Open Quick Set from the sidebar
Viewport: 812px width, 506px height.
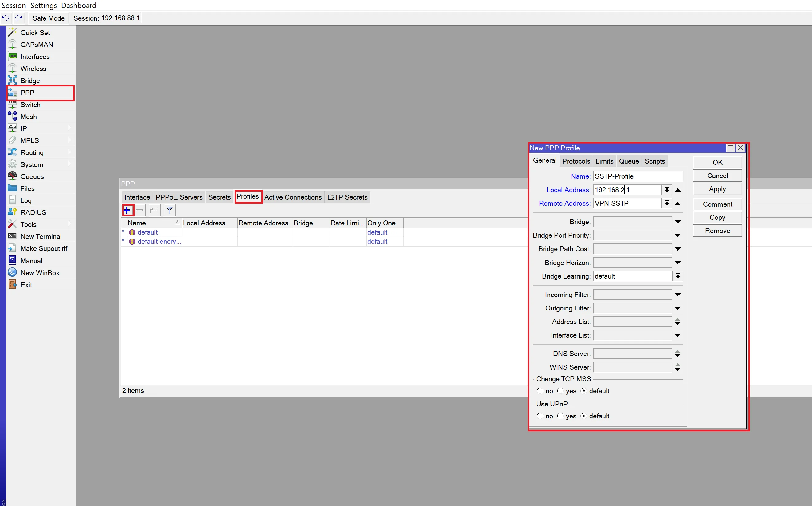41,33
